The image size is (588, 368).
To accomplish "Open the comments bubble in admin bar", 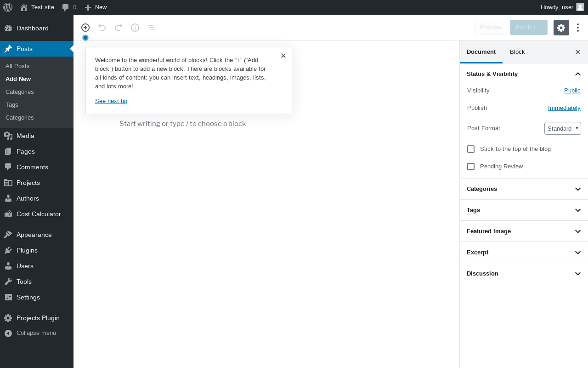I will pos(69,7).
